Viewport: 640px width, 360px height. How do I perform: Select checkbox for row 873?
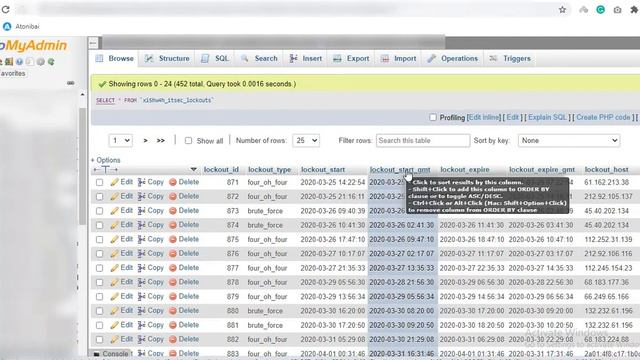[x=100, y=211]
